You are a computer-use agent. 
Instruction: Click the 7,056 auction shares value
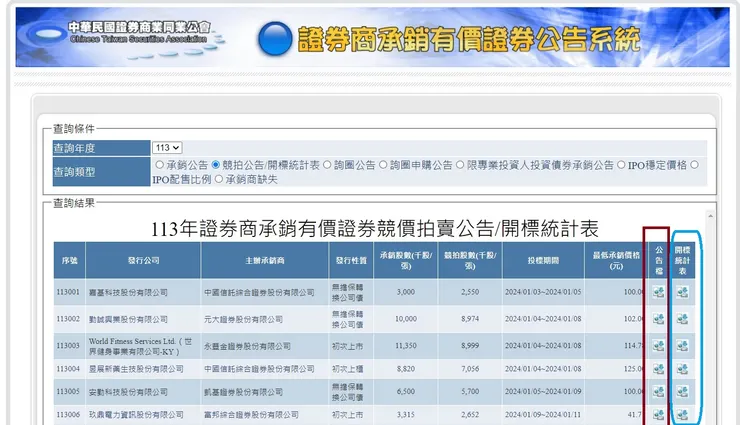pyautogui.click(x=470, y=369)
